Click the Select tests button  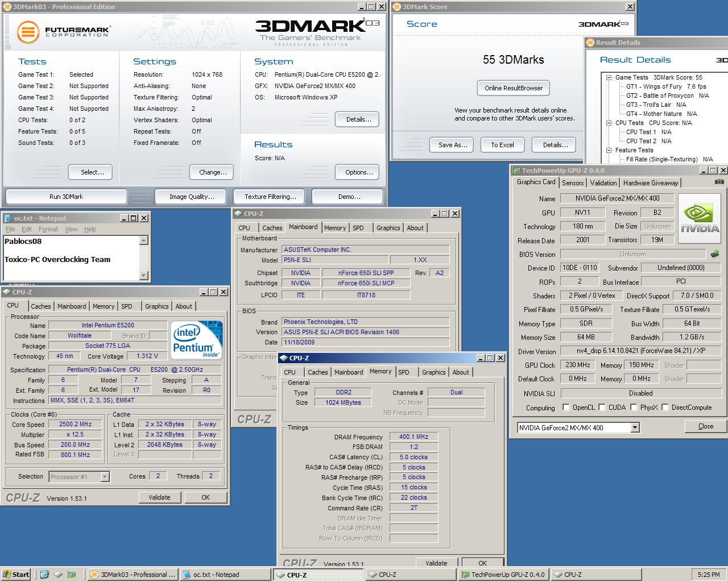tap(90, 172)
